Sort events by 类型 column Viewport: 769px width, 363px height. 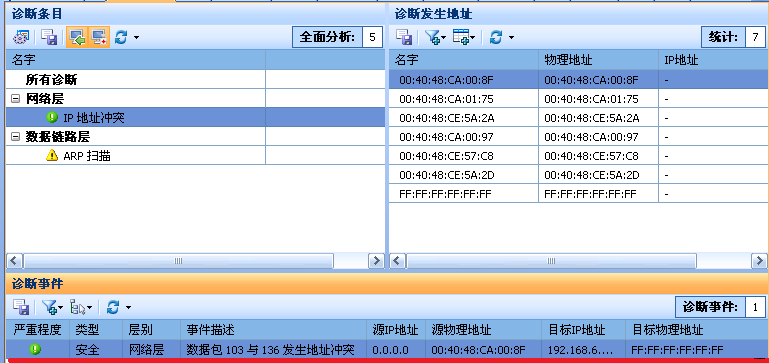(96, 330)
